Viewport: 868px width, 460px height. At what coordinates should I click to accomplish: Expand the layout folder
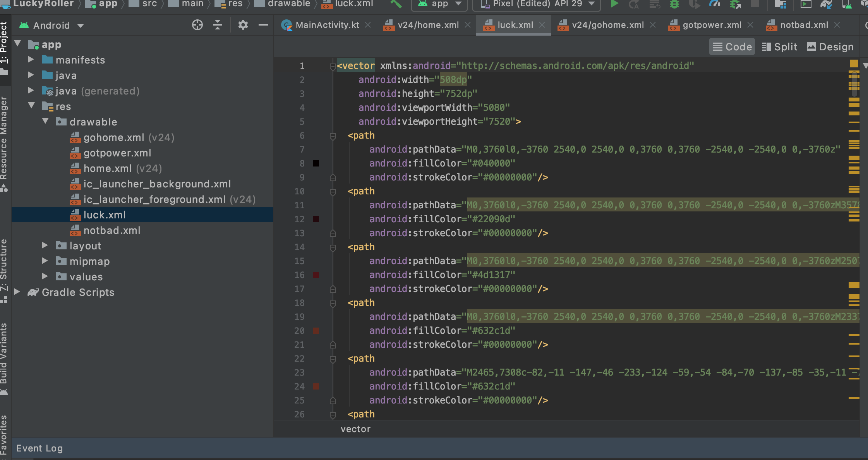coord(45,245)
